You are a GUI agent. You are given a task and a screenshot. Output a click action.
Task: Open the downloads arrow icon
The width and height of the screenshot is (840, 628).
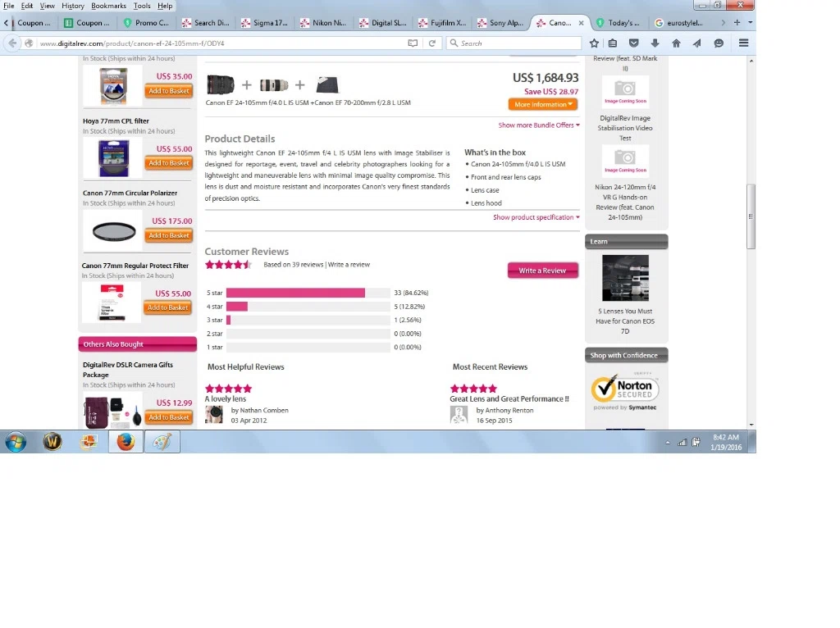655,43
